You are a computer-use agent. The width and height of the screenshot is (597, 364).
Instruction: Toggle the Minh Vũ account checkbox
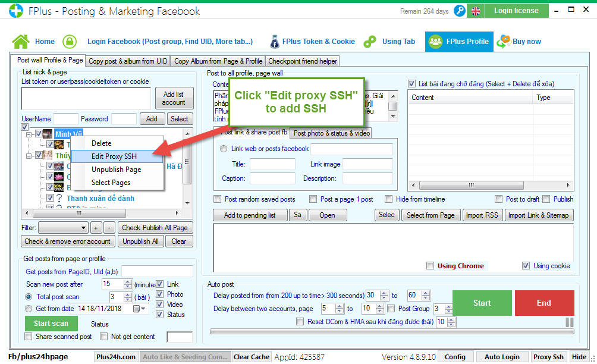pos(39,133)
